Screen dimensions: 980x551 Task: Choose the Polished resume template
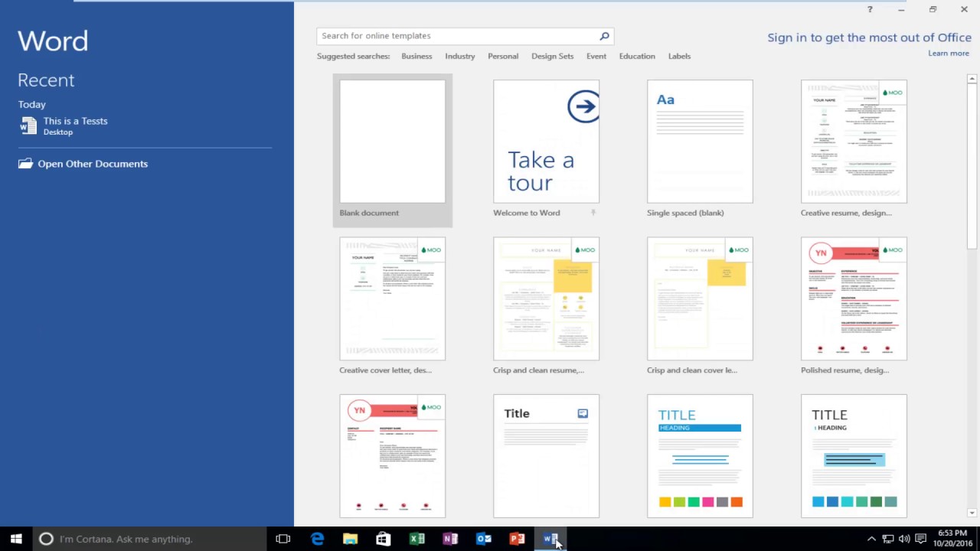(854, 298)
